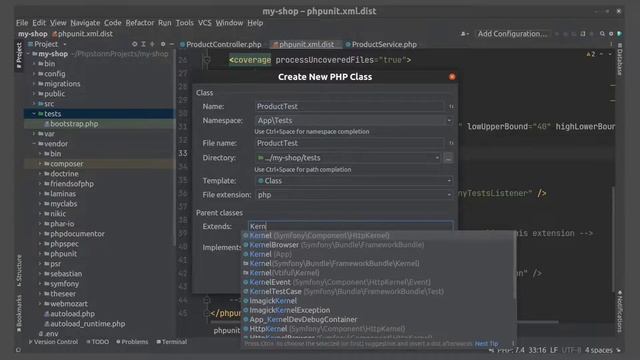The height and width of the screenshot is (360, 640).
Task: Open the Namespace combo box dropdown arrow
Action: tap(449, 121)
